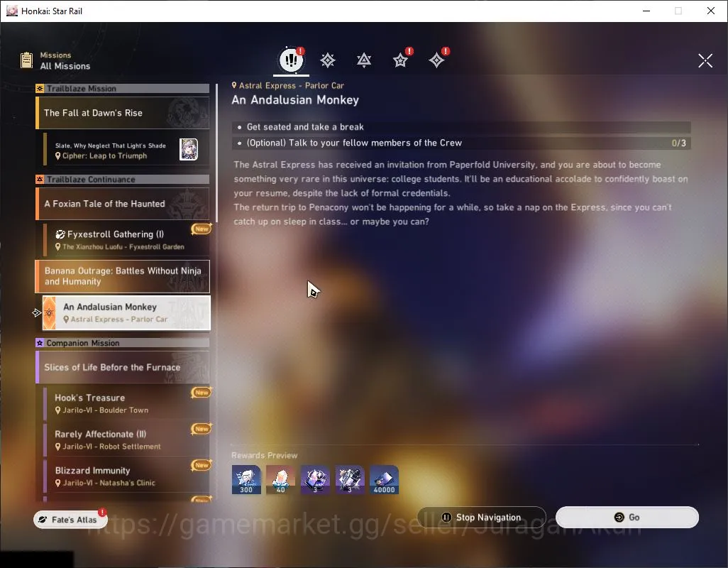728x568 pixels.
Task: Click the New badge on Blizzard Immunity
Action: (x=202, y=464)
